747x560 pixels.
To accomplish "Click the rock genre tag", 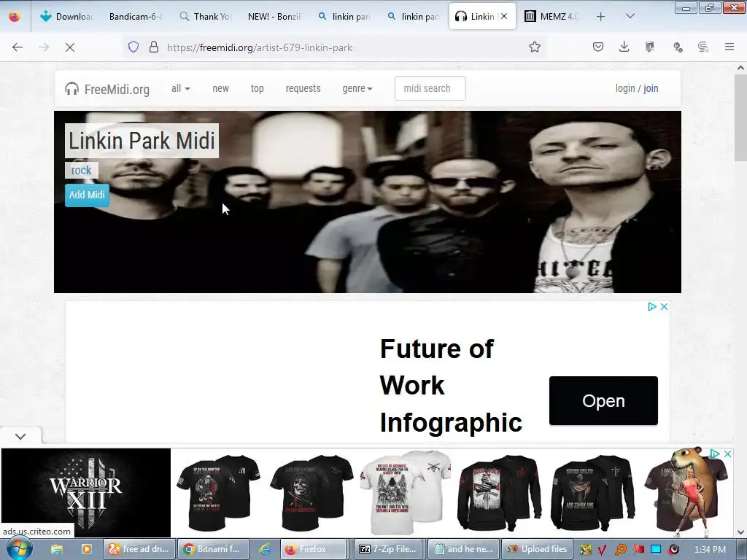I will click(82, 170).
